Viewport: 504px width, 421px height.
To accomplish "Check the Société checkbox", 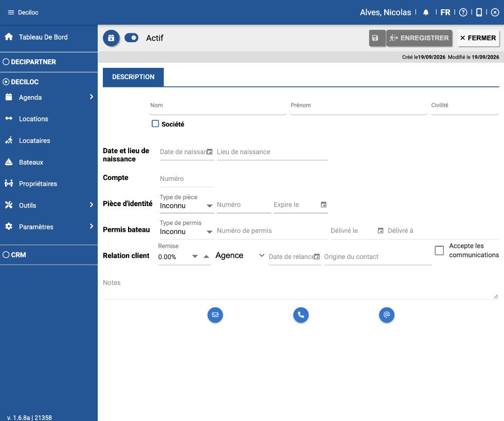I will tap(155, 124).
